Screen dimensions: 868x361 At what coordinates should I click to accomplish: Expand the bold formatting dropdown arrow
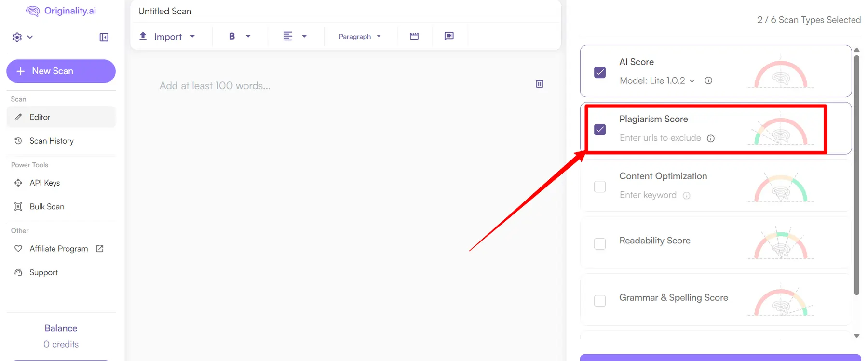point(248,36)
